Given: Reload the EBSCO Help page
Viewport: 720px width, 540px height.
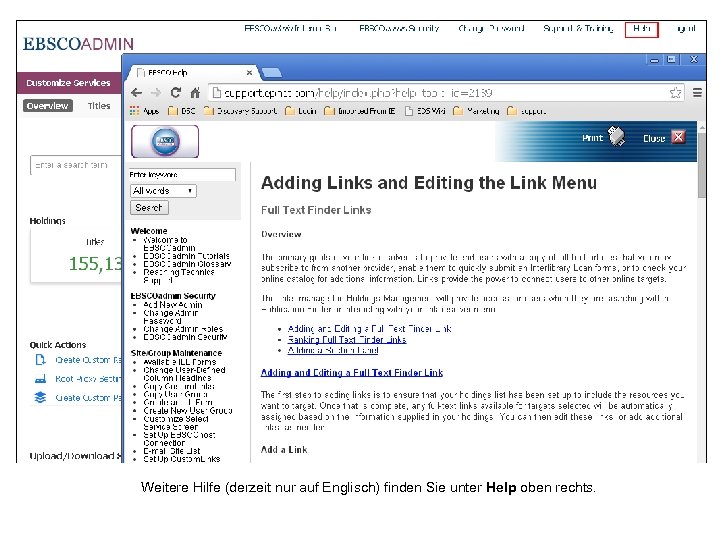Looking at the screenshot, I should coord(175,93).
